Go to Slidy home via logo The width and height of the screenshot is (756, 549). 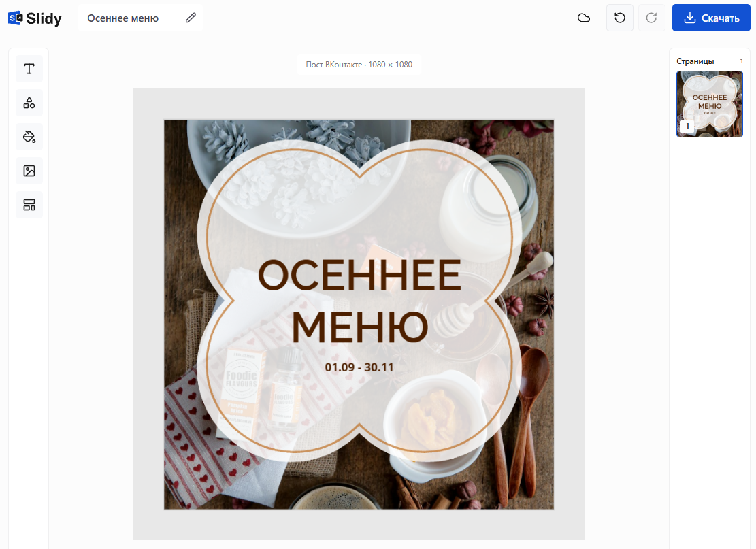(35, 18)
